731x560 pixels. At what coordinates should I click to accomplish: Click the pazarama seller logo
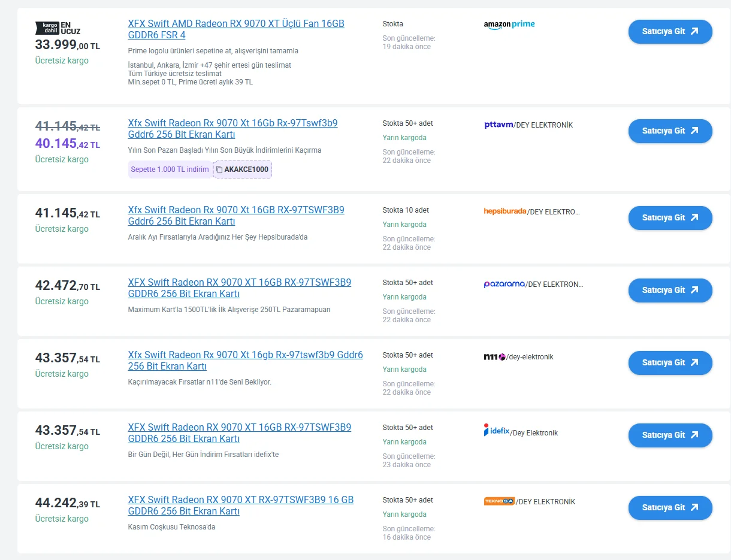pyautogui.click(x=505, y=284)
